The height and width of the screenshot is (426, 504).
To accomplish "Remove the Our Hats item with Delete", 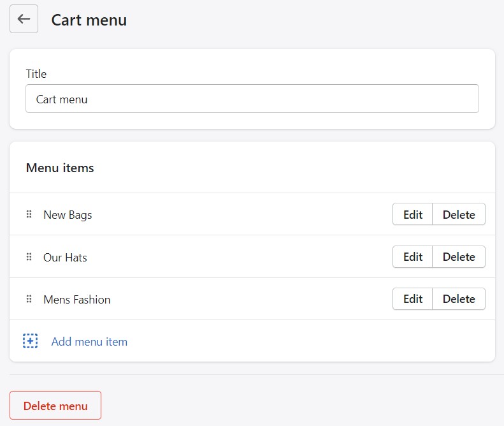I will pos(459,257).
